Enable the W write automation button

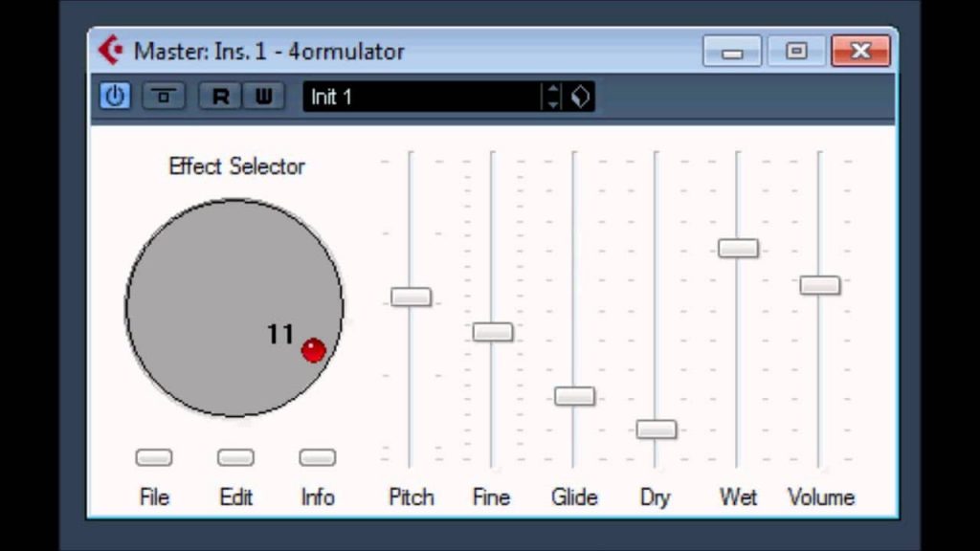pyautogui.click(x=264, y=97)
